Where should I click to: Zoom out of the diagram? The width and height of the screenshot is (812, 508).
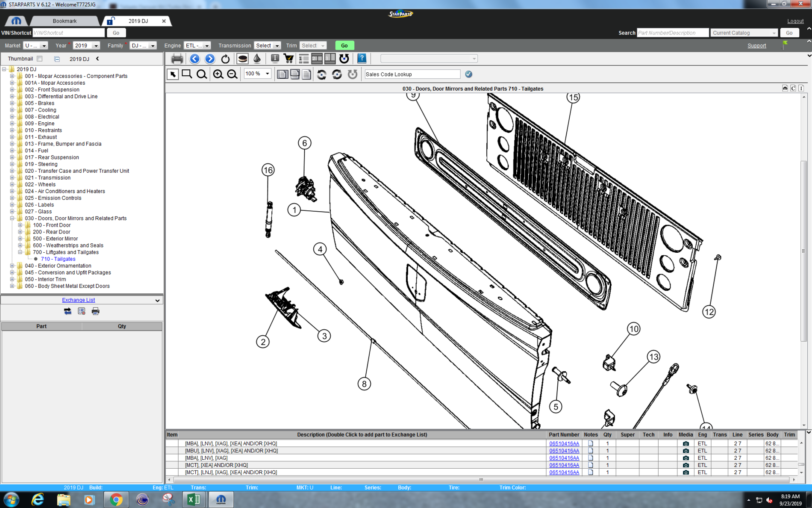click(232, 74)
